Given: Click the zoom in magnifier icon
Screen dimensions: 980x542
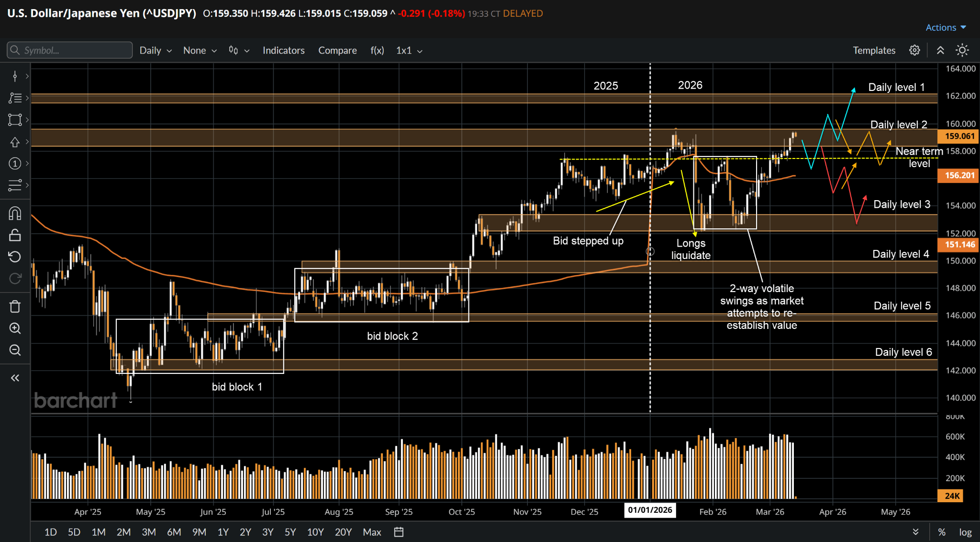Looking at the screenshot, I should 15,328.
